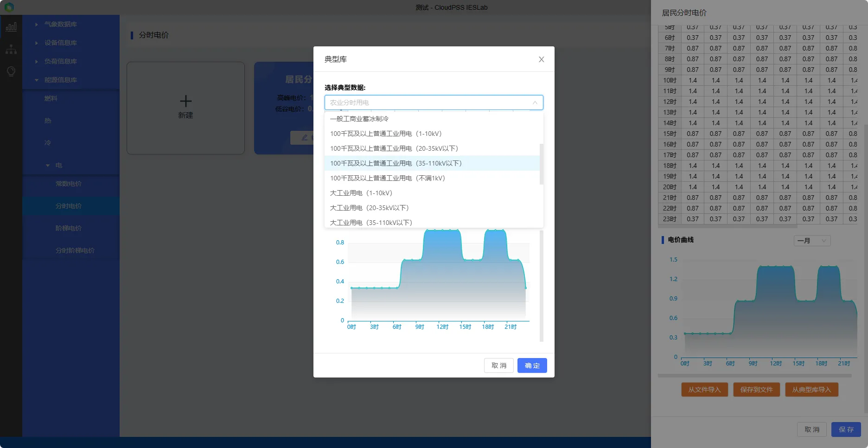Click the 10时 row header in table
The image size is (868, 448).
(670, 80)
